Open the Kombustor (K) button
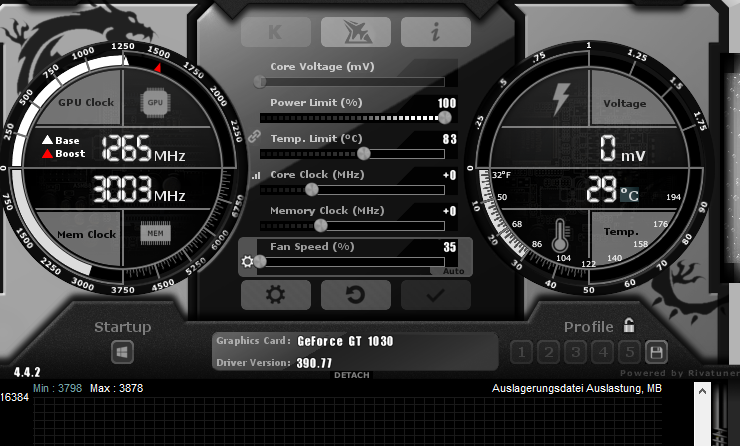This screenshot has height=446, width=740. click(x=276, y=32)
